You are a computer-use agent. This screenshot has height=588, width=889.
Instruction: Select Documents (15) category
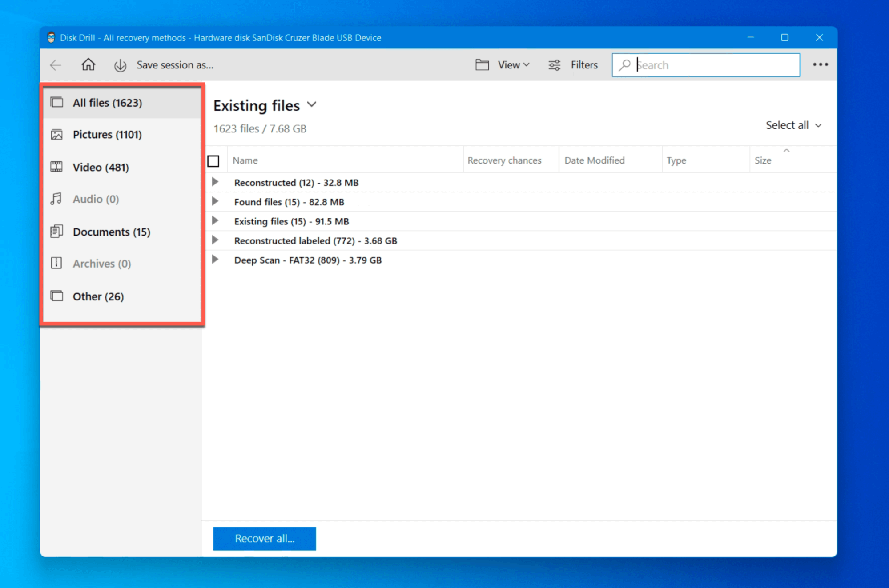click(122, 232)
